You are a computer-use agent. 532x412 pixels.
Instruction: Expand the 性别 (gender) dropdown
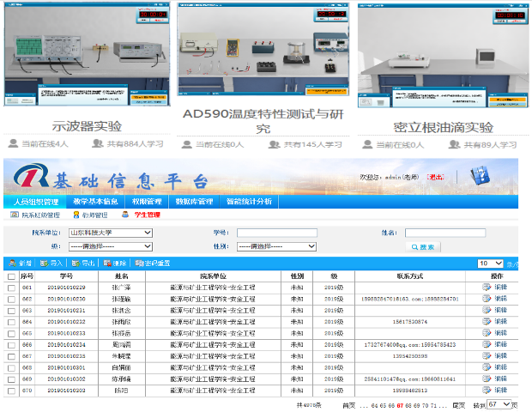click(x=276, y=246)
